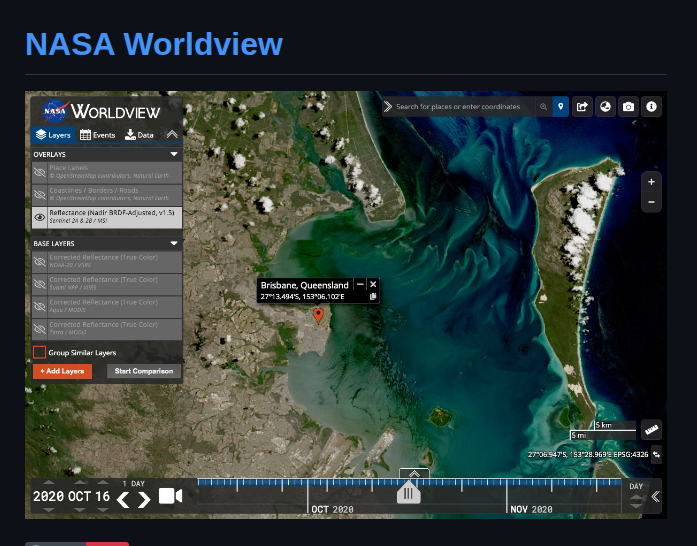
Task: Click the timeline date dragger handle
Action: click(x=409, y=493)
